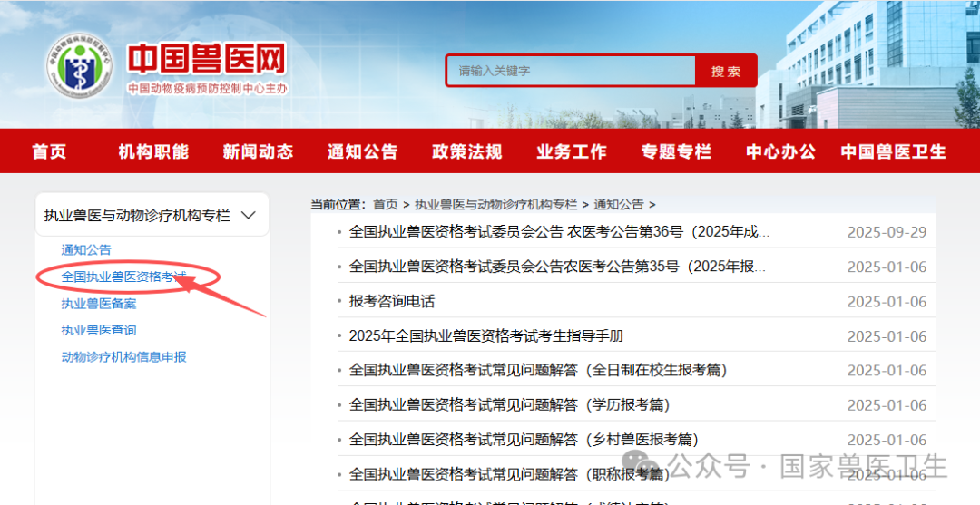The width and height of the screenshot is (980, 505).
Task: Click 首页 in the breadcrumb
Action: pos(386,204)
